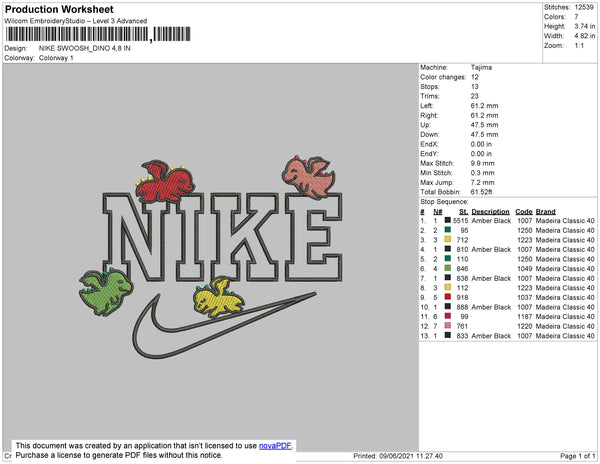600x464 pixels.
Task: Click thread code '1049' in stop 6
Action: point(525,269)
